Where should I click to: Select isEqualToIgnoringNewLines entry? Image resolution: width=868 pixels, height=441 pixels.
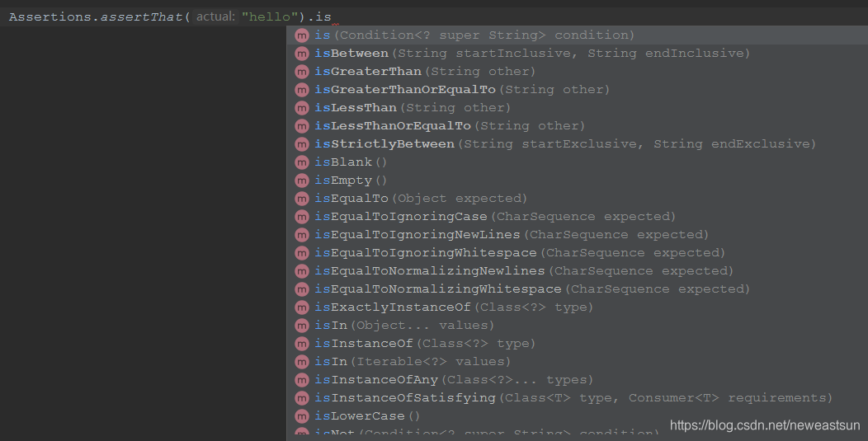[x=578, y=235]
